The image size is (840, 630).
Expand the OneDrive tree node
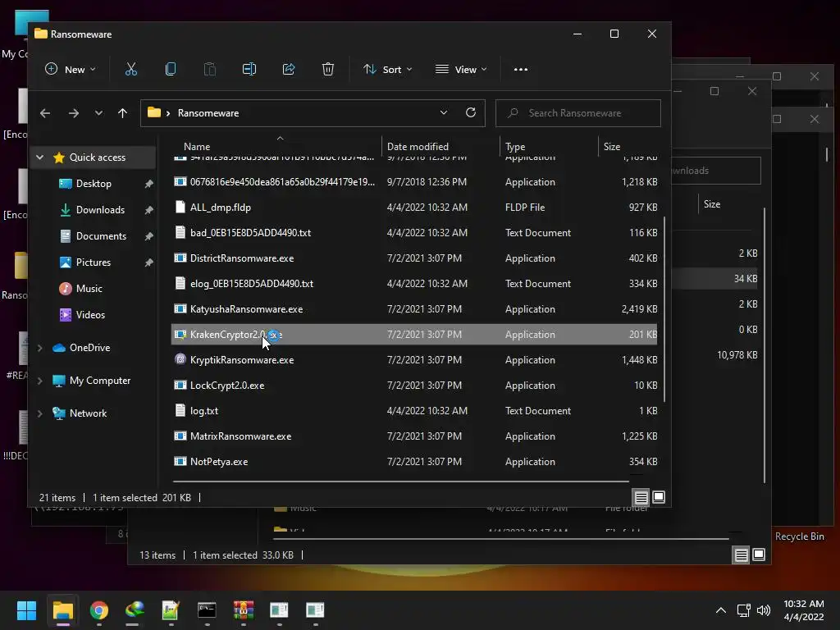pyautogui.click(x=39, y=348)
